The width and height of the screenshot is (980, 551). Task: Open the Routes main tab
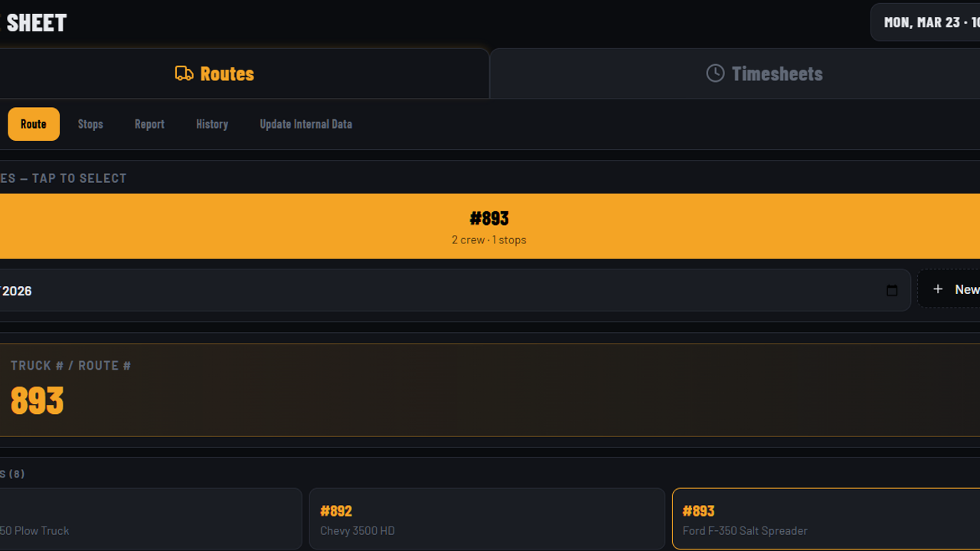point(243,73)
